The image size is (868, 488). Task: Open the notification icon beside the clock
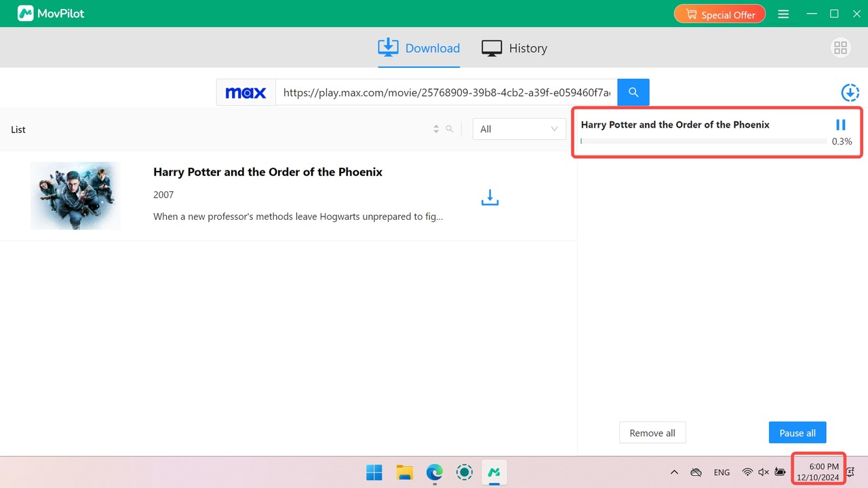[850, 472]
